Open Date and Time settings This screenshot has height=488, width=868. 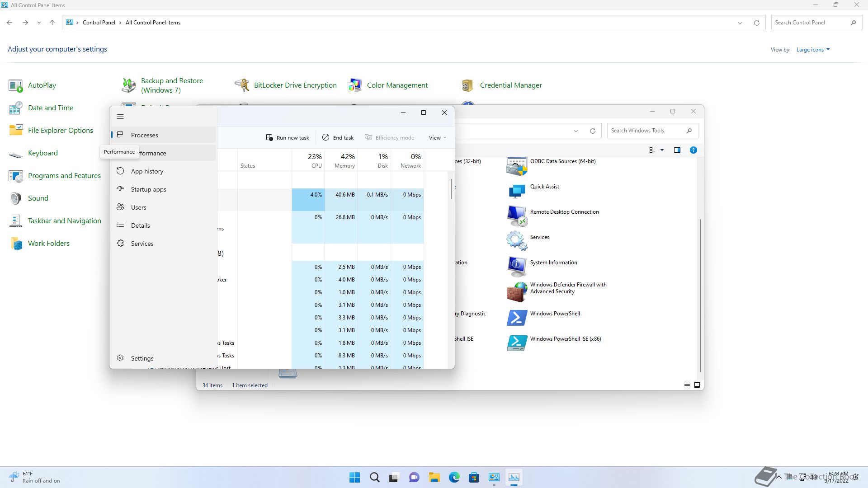(x=41, y=108)
